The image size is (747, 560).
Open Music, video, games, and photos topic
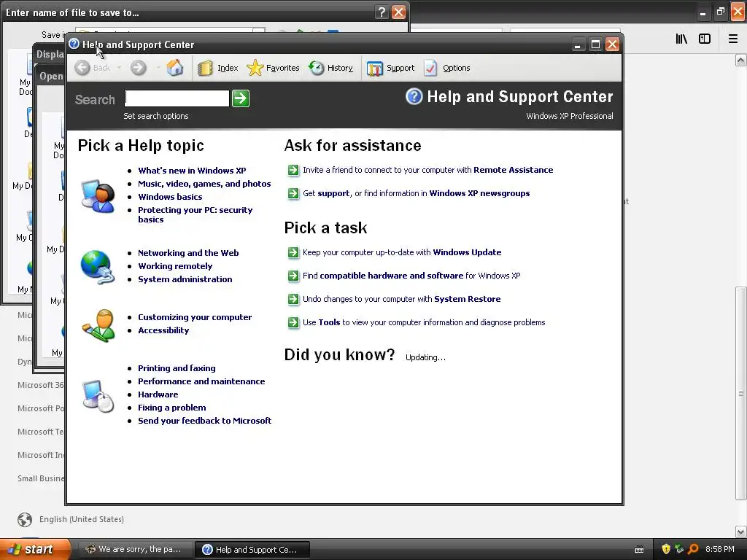[x=204, y=184]
